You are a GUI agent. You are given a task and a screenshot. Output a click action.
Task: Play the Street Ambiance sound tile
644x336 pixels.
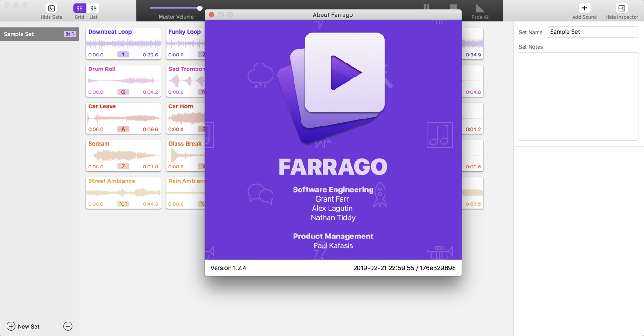[x=123, y=193]
